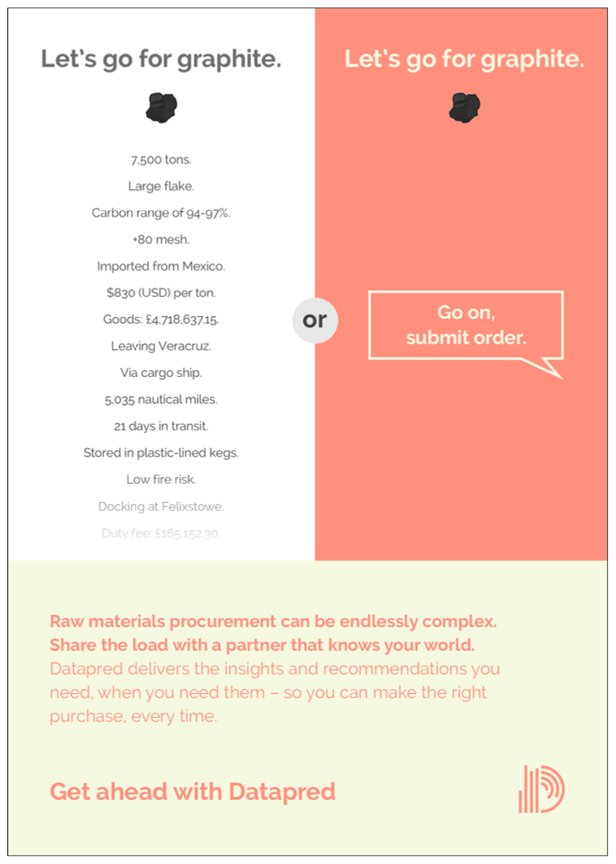Viewport: 616px width, 864px height.
Task: Click the Datapred striped logo icon
Action: click(x=541, y=789)
